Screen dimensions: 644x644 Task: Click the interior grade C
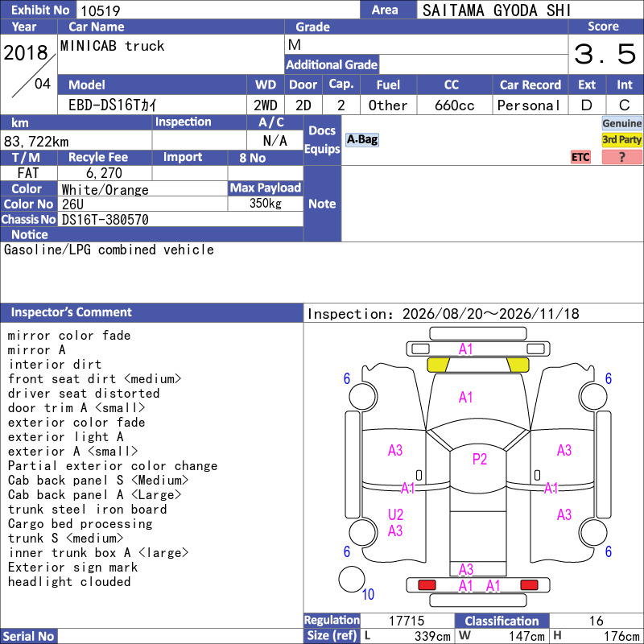[625, 105]
